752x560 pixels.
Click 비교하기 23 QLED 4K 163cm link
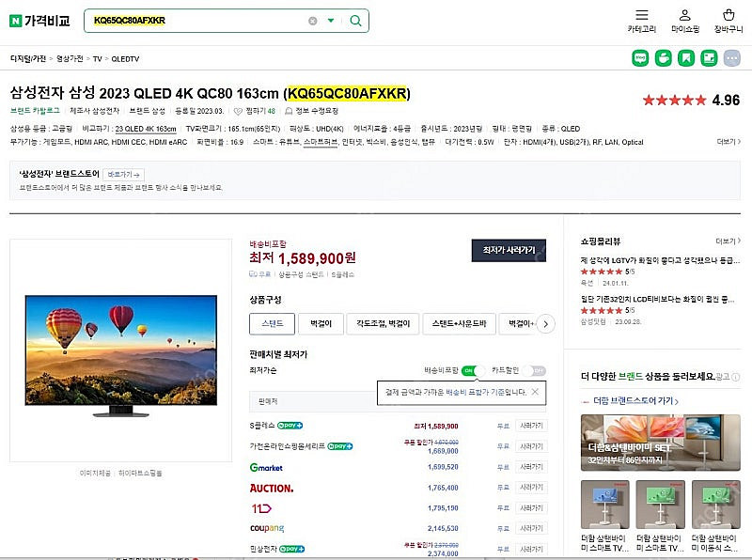[x=146, y=129]
